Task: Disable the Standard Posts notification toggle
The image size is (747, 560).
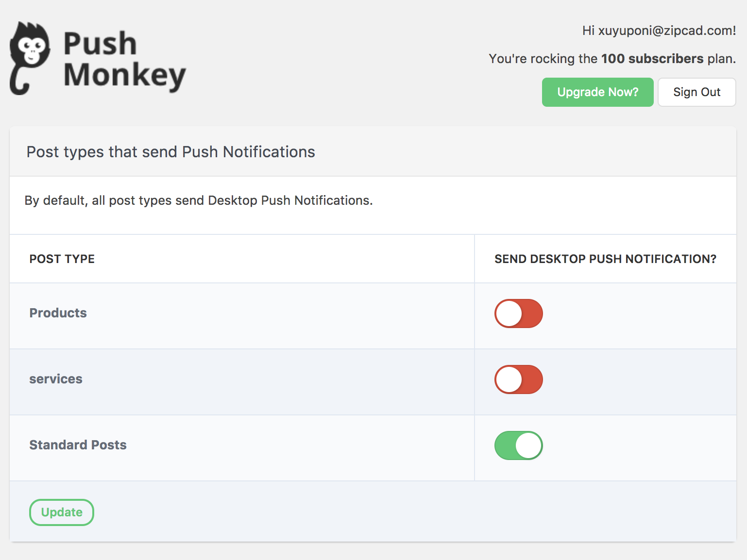Action: (x=518, y=445)
